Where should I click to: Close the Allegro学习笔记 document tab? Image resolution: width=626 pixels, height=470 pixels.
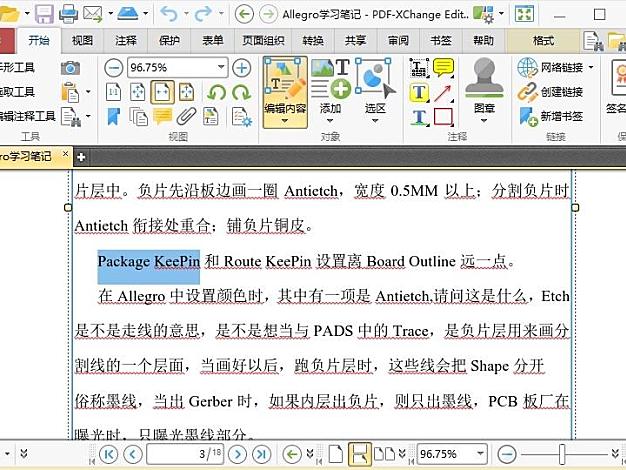[65, 154]
